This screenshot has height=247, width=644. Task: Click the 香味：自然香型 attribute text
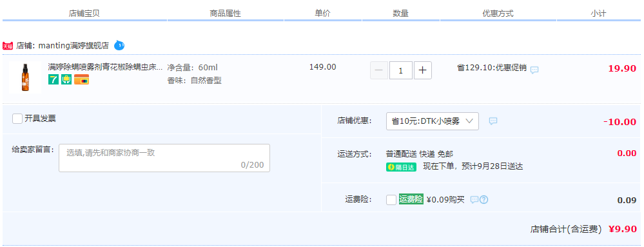pyautogui.click(x=194, y=81)
